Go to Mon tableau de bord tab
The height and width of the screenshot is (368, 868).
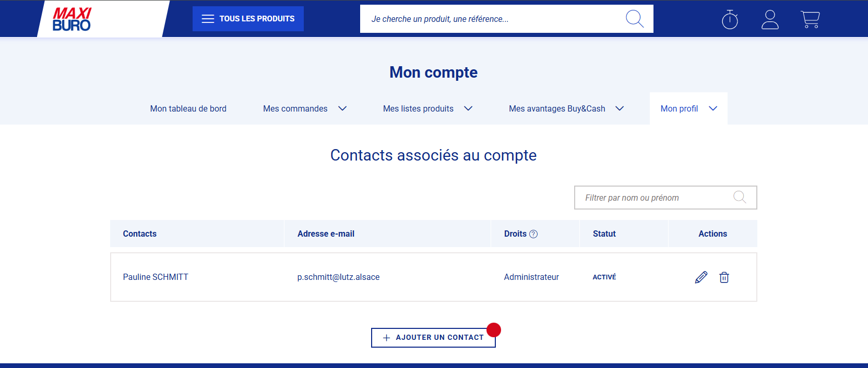(188, 108)
